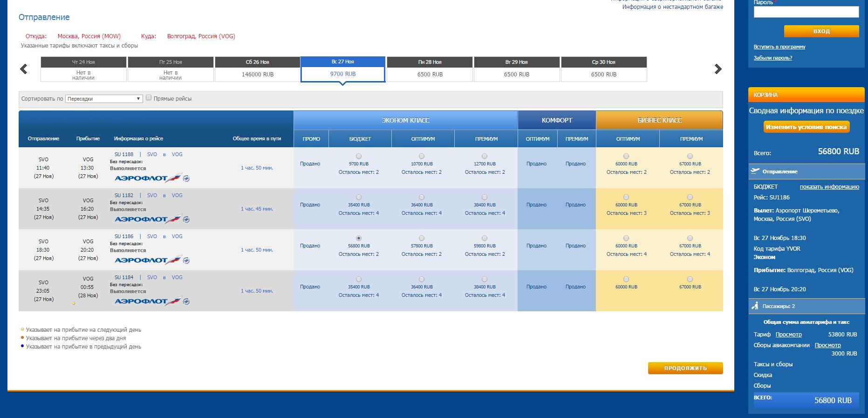Select the Пн 28 Ноя date tab
The image size is (868, 418).
click(430, 69)
